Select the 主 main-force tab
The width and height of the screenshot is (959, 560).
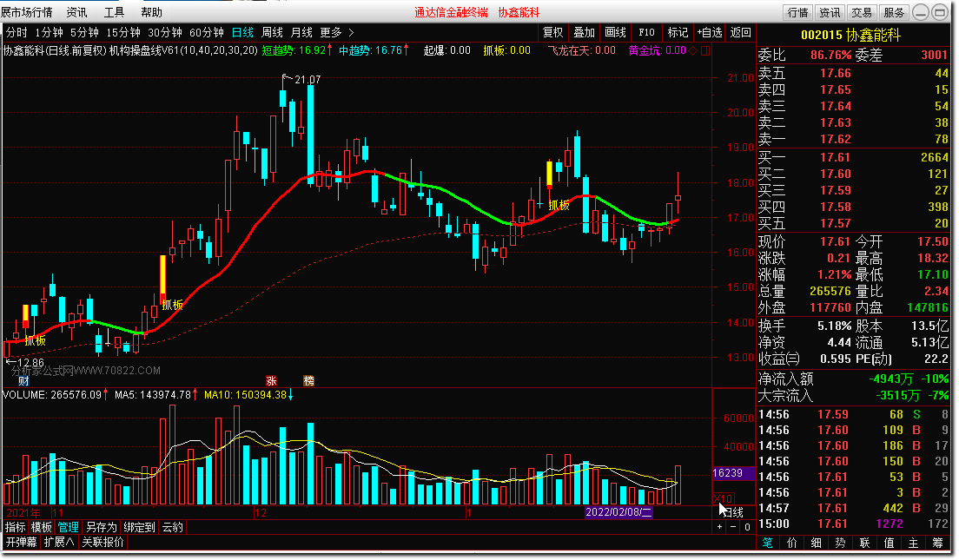pos(913,543)
